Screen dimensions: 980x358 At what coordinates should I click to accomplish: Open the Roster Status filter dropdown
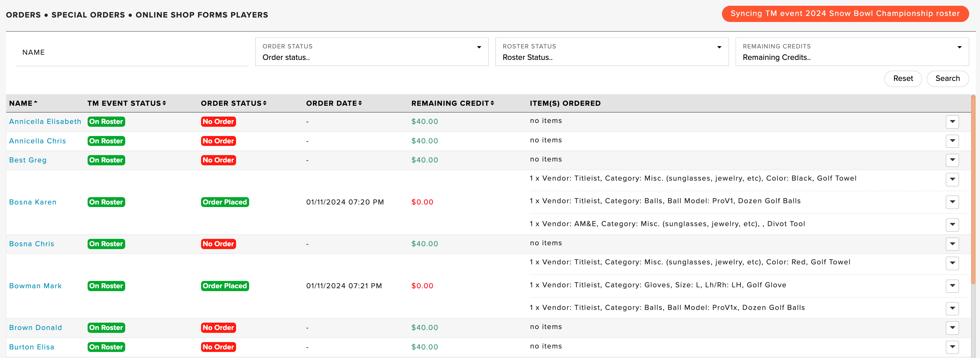[x=612, y=52]
